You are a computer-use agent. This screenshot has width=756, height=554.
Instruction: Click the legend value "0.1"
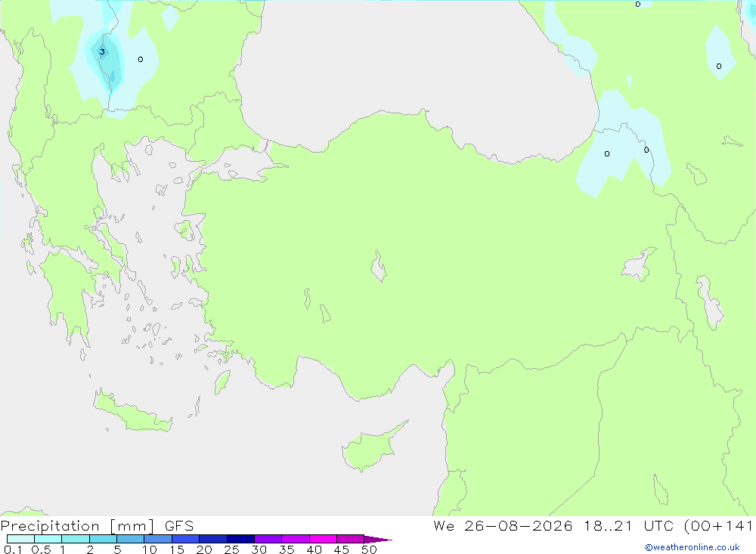13,549
